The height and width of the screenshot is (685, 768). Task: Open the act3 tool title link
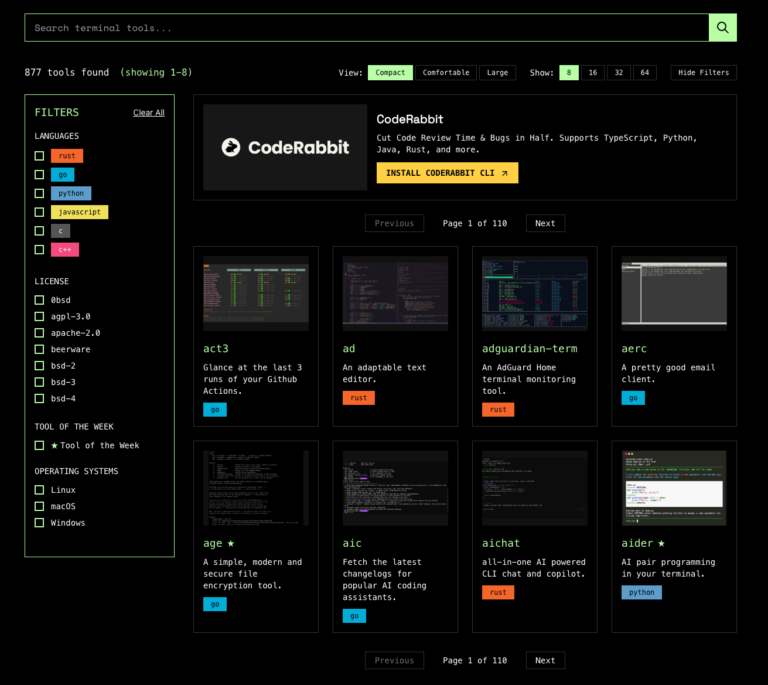[x=216, y=349]
